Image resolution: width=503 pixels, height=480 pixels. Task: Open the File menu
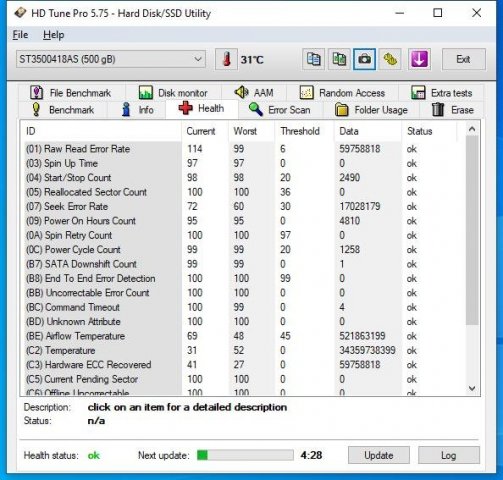tap(20, 35)
